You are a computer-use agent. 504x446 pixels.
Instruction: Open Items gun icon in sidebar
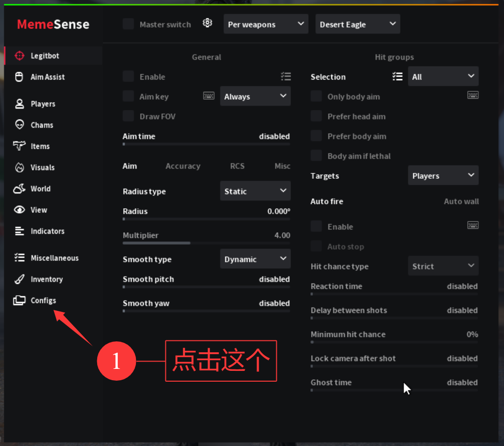click(x=19, y=146)
